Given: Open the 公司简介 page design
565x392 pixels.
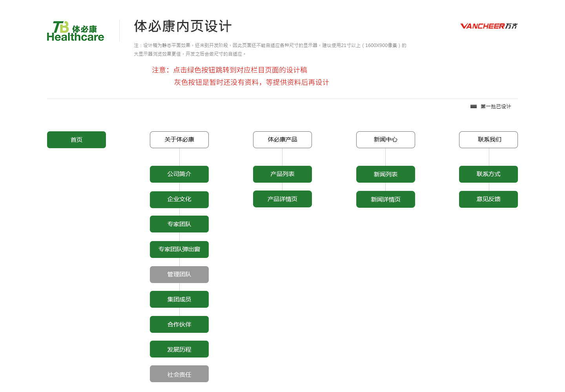Looking at the screenshot, I should point(179,174).
